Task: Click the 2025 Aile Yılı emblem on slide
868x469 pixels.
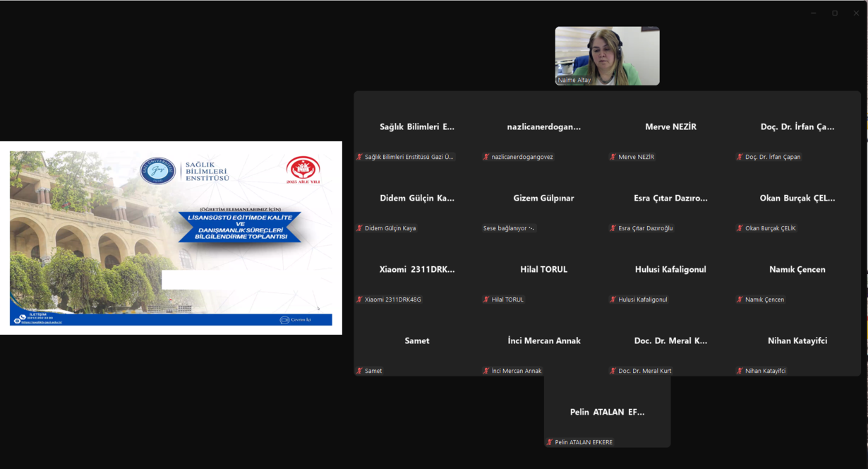Action: click(303, 170)
